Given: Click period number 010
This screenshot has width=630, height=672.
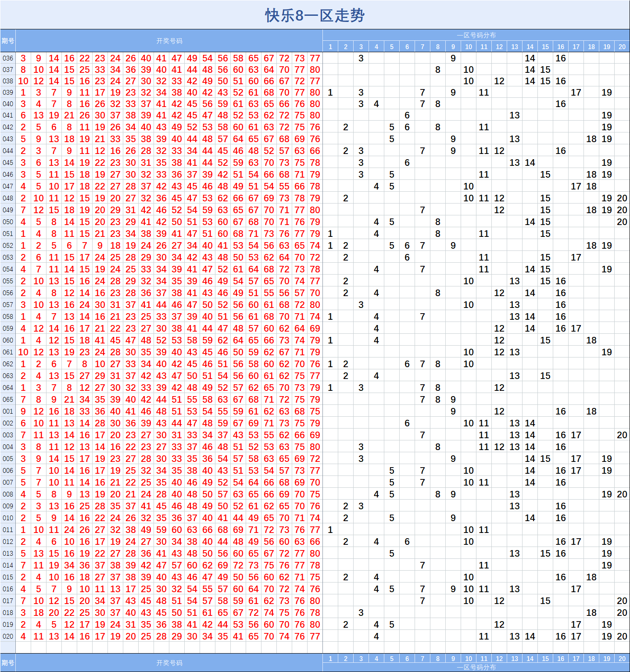Looking at the screenshot, I should (x=8, y=518).
